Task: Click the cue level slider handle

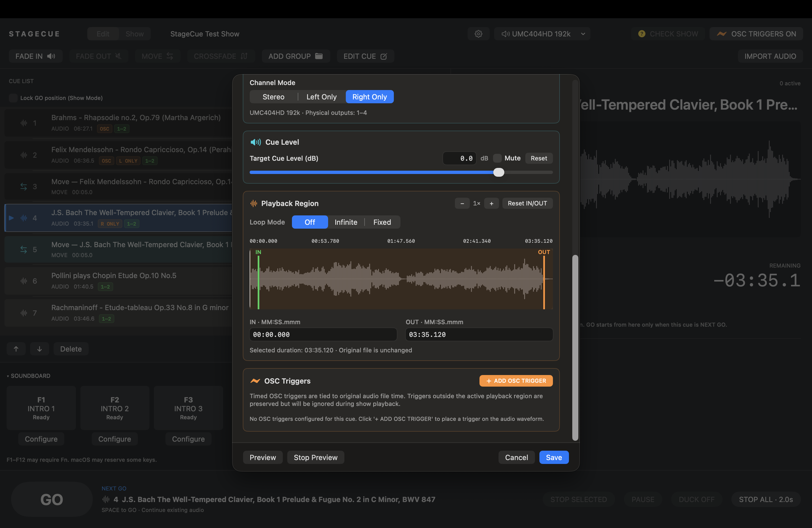Action: click(x=499, y=172)
